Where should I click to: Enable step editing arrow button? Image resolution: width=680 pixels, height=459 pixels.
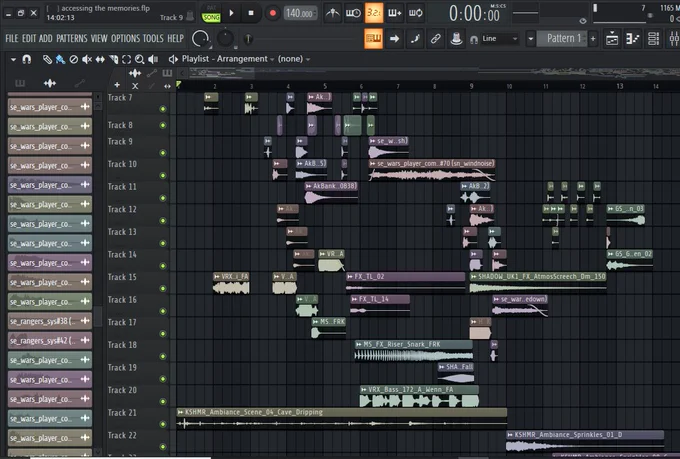[394, 39]
